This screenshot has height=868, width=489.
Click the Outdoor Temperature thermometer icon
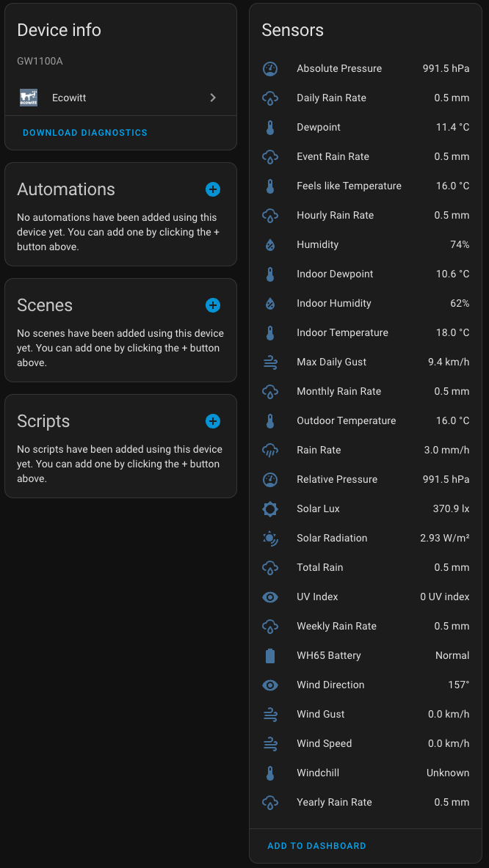coord(270,420)
